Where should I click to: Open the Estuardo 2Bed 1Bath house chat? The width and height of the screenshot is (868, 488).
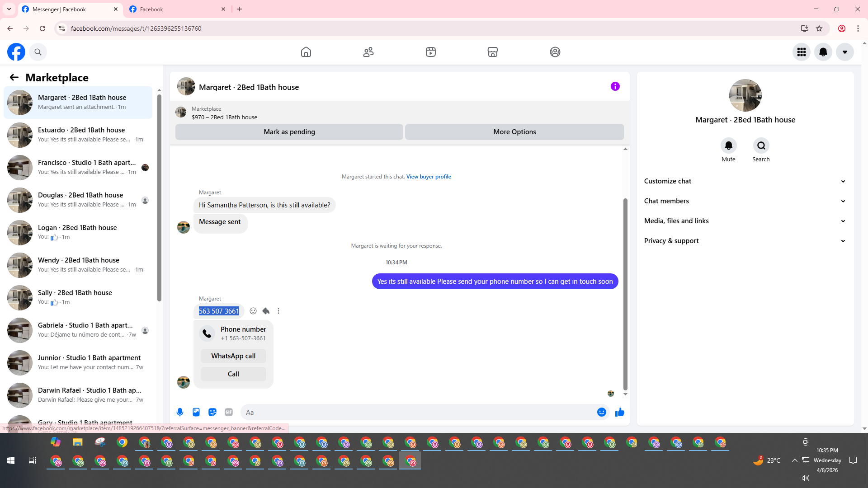81,135
